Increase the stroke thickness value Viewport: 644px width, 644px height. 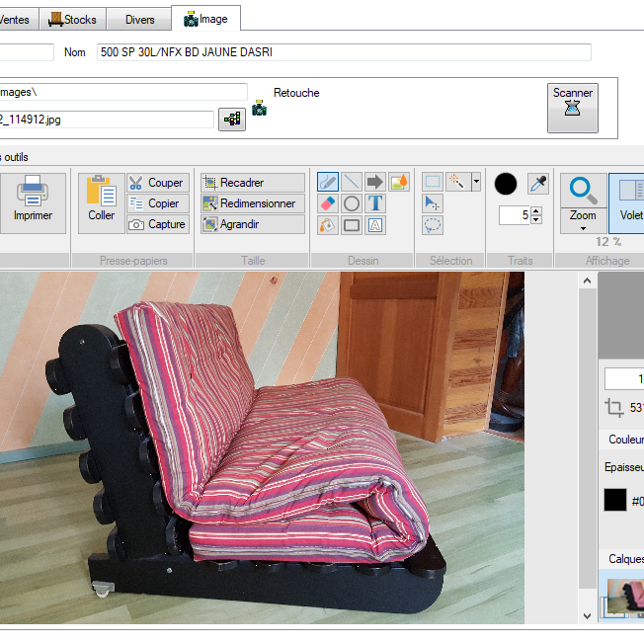point(536,210)
